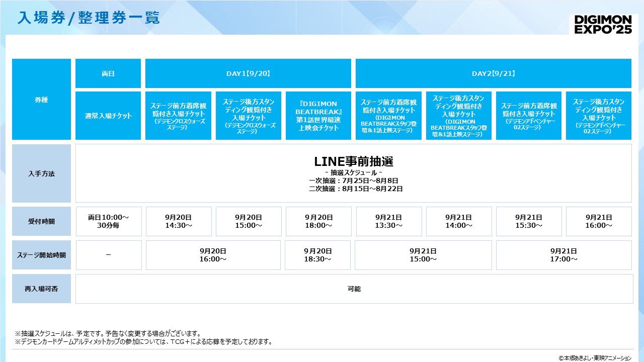This screenshot has height=362, width=644.
Task: Click the 両日10:00～ 30分毎 cell
Action: pyautogui.click(x=109, y=221)
